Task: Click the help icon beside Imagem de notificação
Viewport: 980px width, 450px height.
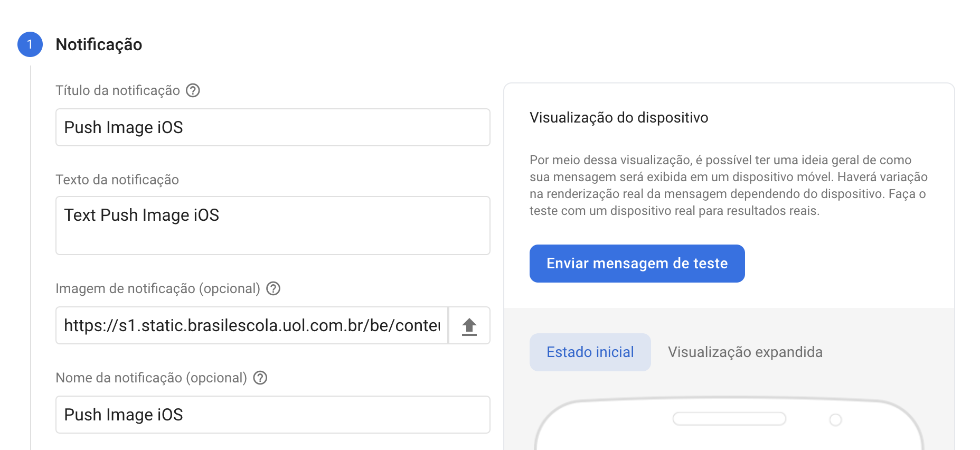Action: click(273, 288)
